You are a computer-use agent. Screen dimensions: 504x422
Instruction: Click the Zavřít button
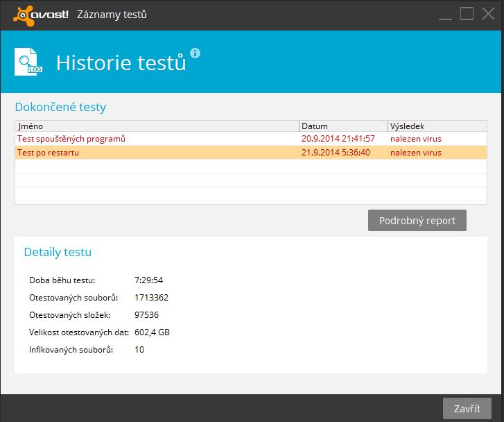coord(467,409)
